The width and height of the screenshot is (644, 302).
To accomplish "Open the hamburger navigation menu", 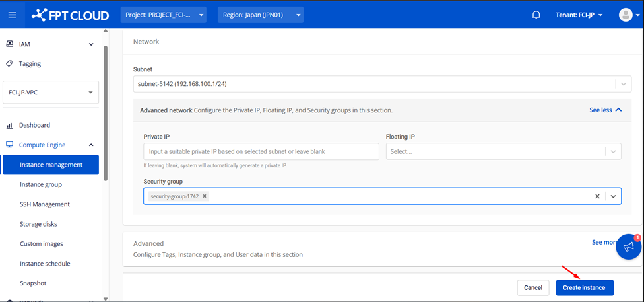I will click(x=12, y=15).
